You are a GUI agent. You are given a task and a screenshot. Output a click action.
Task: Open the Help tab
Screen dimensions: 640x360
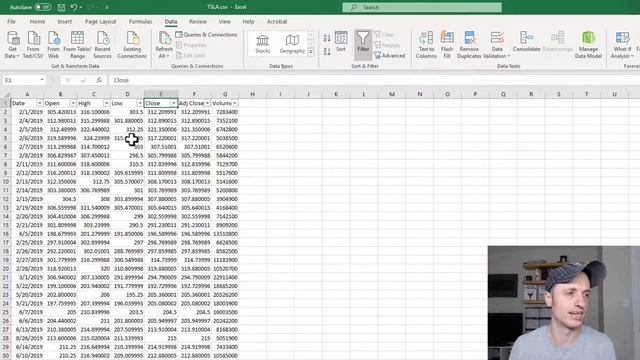(248, 22)
